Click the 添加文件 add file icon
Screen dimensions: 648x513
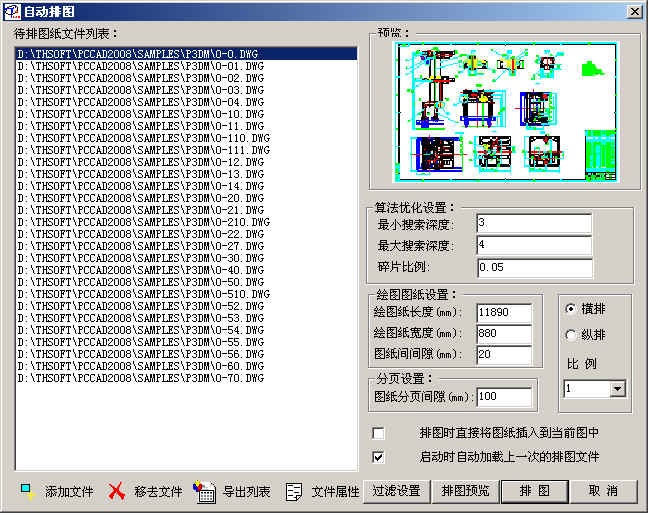click(27, 491)
